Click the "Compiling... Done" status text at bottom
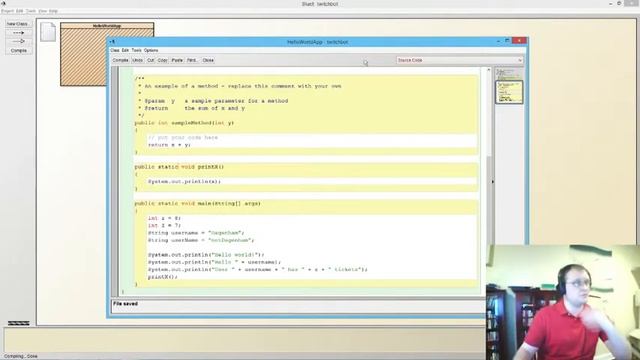The height and width of the screenshot is (360, 640). pos(20,356)
